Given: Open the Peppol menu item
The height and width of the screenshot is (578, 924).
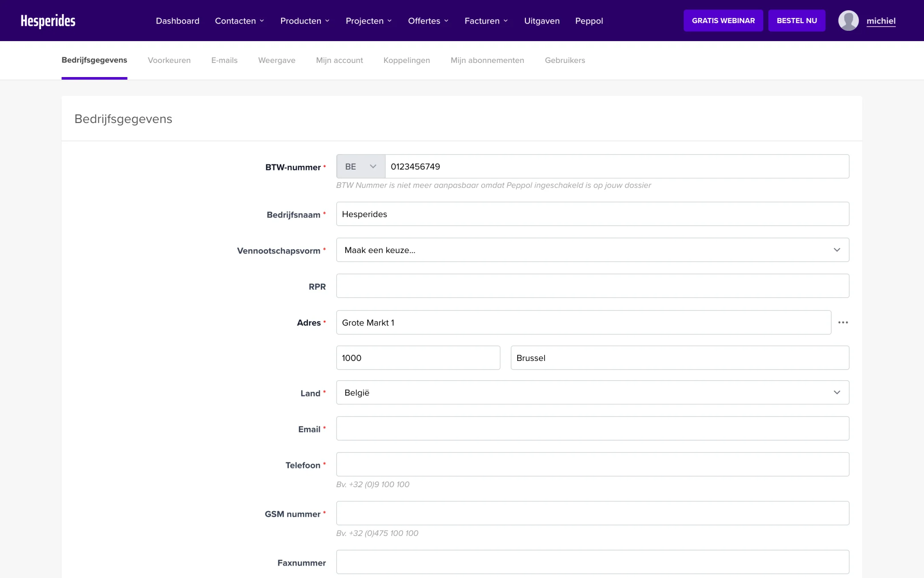Looking at the screenshot, I should coord(589,21).
